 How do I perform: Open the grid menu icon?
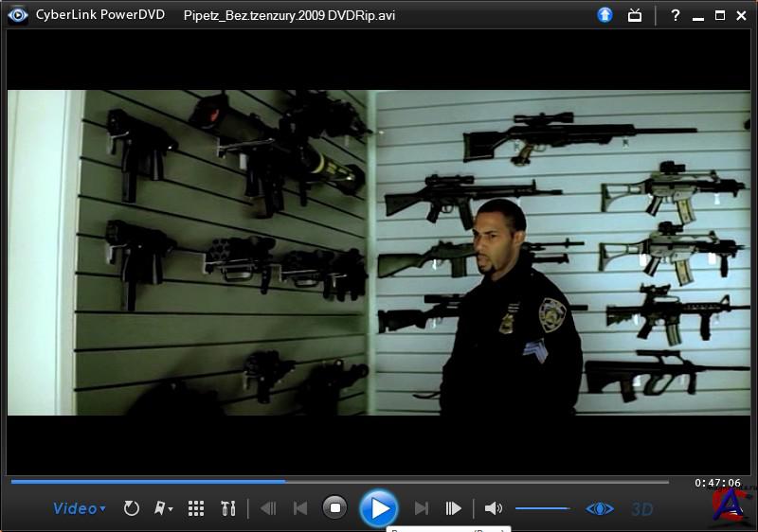[196, 509]
